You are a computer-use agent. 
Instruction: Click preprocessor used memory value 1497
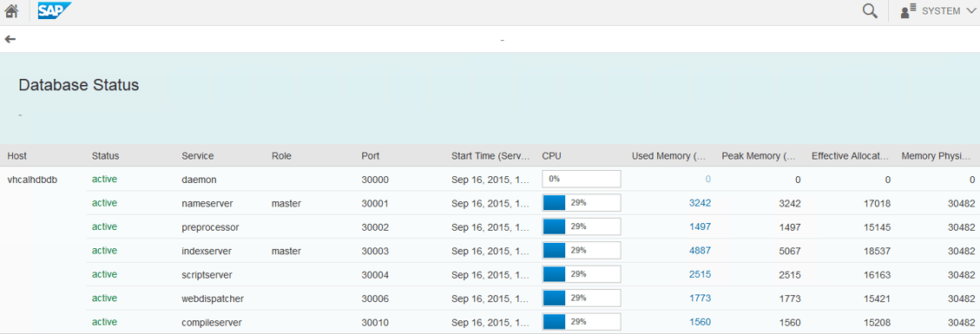[x=700, y=226]
